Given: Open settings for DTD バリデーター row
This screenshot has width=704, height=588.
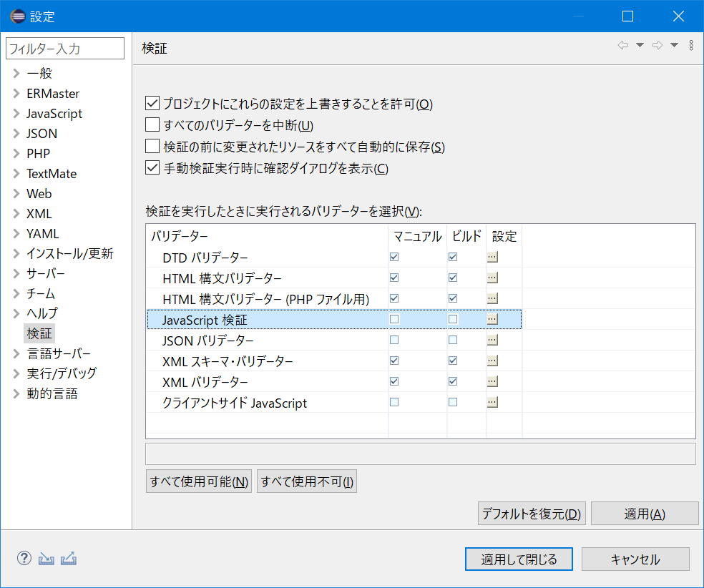Looking at the screenshot, I should click(x=492, y=257).
